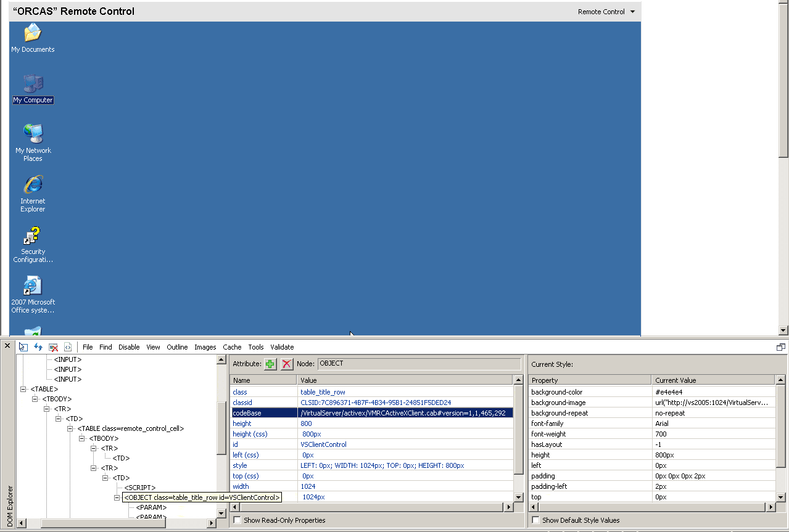Select 2007 Microsoft Office system icon
Viewport: 789px width, 532px height.
click(x=33, y=295)
